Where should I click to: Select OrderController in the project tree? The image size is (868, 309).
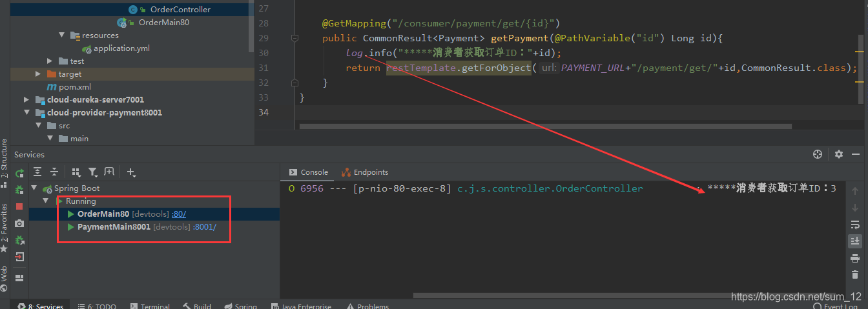(x=180, y=10)
